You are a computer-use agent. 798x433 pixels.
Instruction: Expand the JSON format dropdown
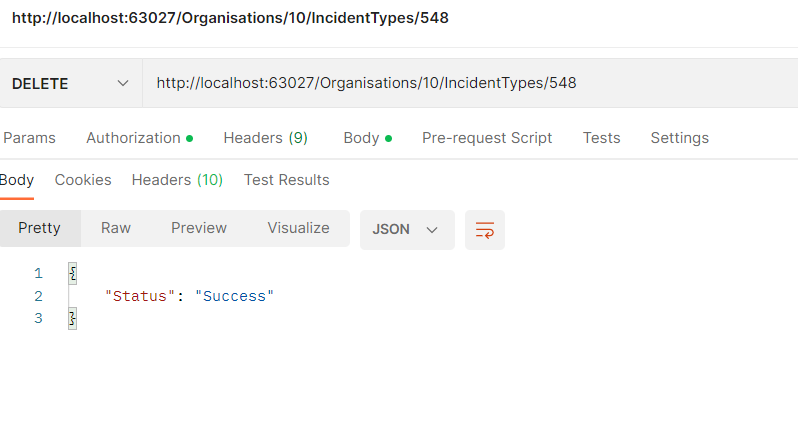406,229
